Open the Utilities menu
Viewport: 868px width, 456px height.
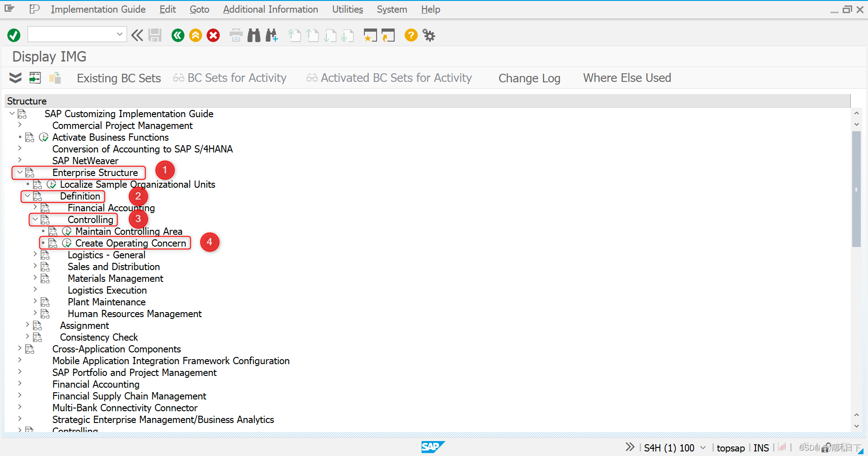(x=348, y=9)
